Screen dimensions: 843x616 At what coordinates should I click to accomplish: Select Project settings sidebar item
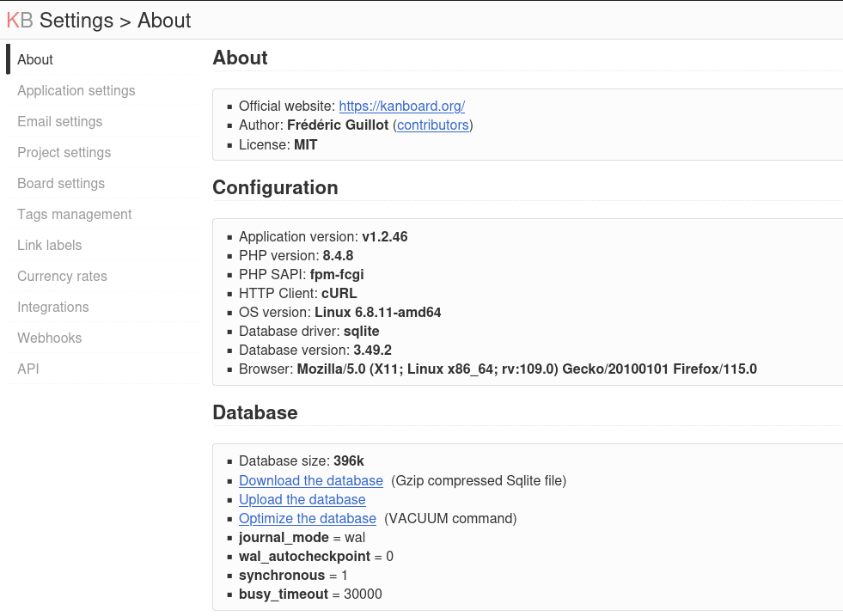pyautogui.click(x=64, y=153)
